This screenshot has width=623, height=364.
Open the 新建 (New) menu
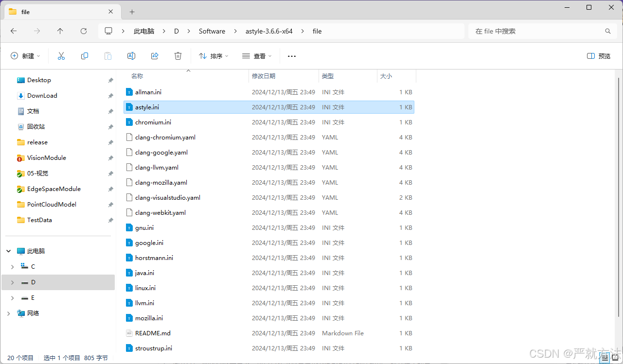coord(25,56)
